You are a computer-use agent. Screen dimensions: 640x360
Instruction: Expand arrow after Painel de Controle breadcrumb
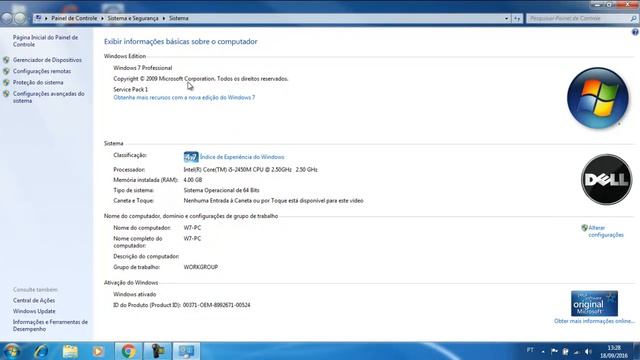102,18
